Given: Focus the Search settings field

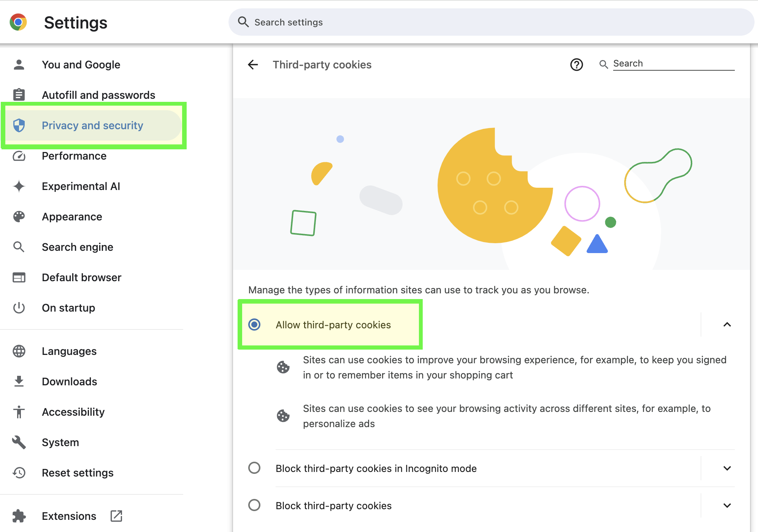Looking at the screenshot, I should (490, 22).
